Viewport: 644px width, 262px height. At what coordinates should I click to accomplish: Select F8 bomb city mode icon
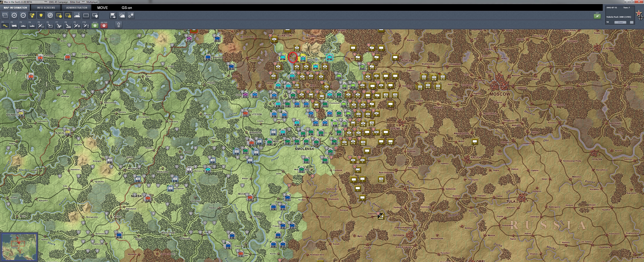68,25
